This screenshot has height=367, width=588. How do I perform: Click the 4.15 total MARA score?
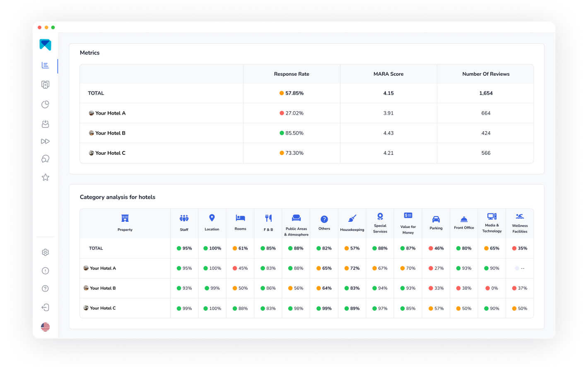pyautogui.click(x=388, y=93)
